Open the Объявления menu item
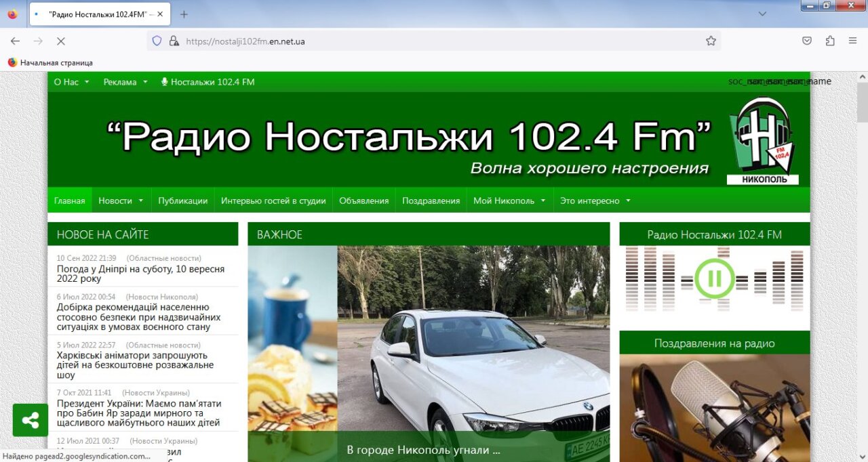868x462 pixels. 364,201
